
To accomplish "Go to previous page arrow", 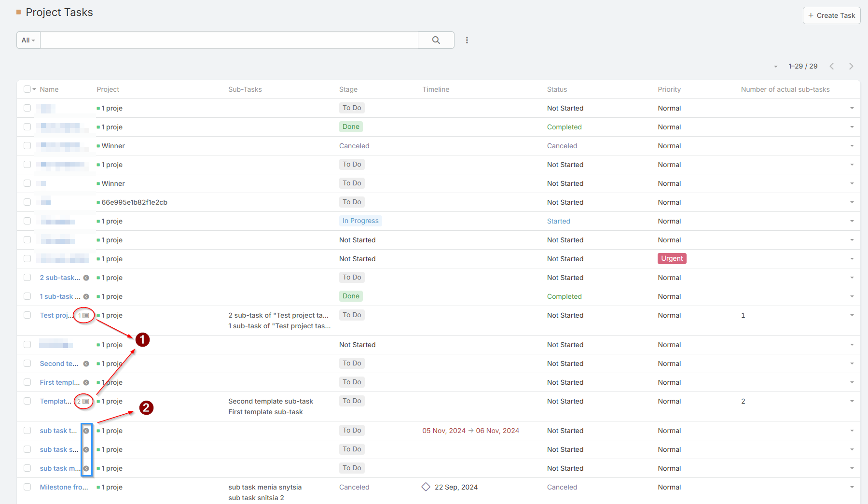I will coord(831,66).
